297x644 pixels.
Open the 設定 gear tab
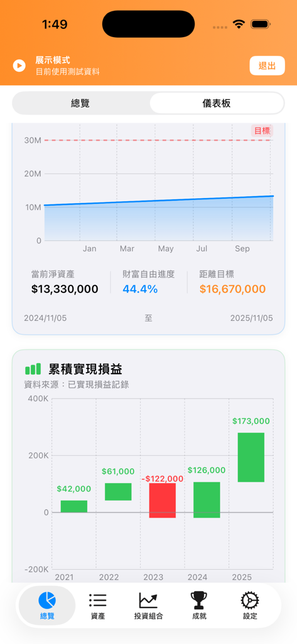[250, 606]
